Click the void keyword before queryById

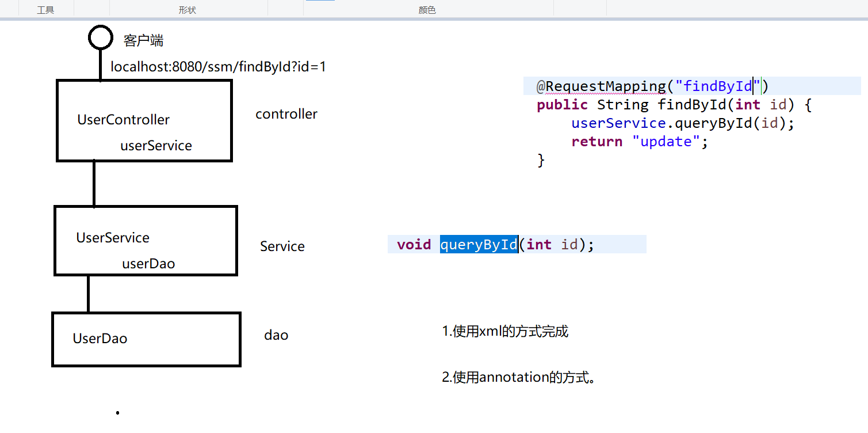point(414,245)
